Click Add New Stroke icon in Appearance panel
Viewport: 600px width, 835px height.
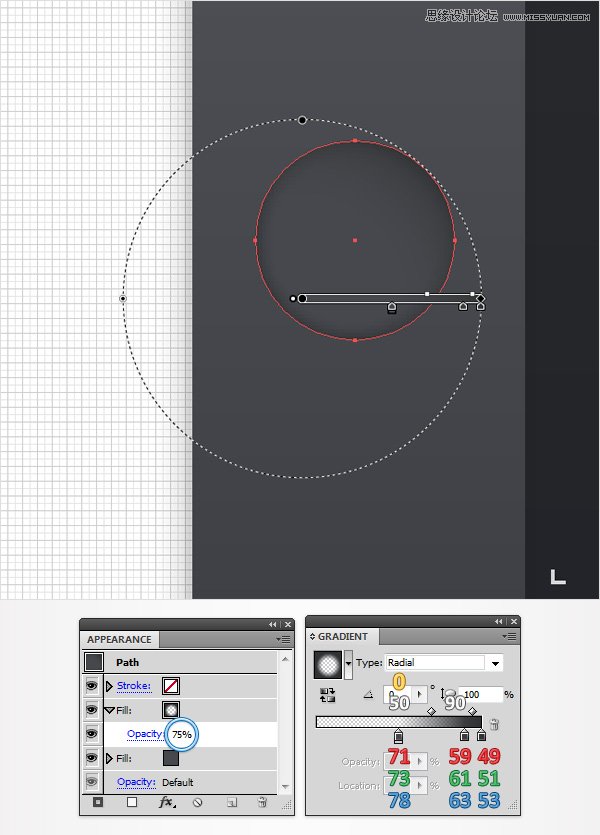[x=98, y=802]
